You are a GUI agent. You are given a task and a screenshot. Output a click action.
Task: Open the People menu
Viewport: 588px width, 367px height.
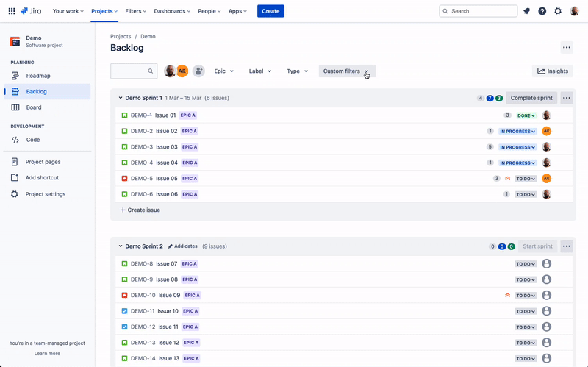tap(209, 11)
